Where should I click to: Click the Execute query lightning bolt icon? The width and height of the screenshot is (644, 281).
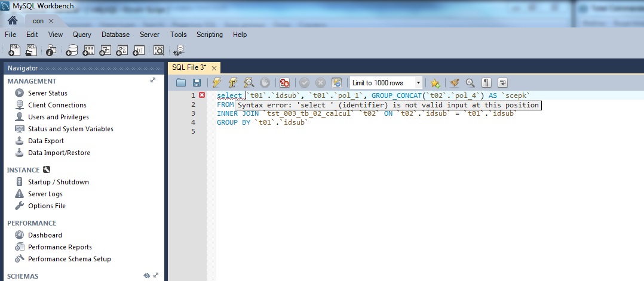217,83
